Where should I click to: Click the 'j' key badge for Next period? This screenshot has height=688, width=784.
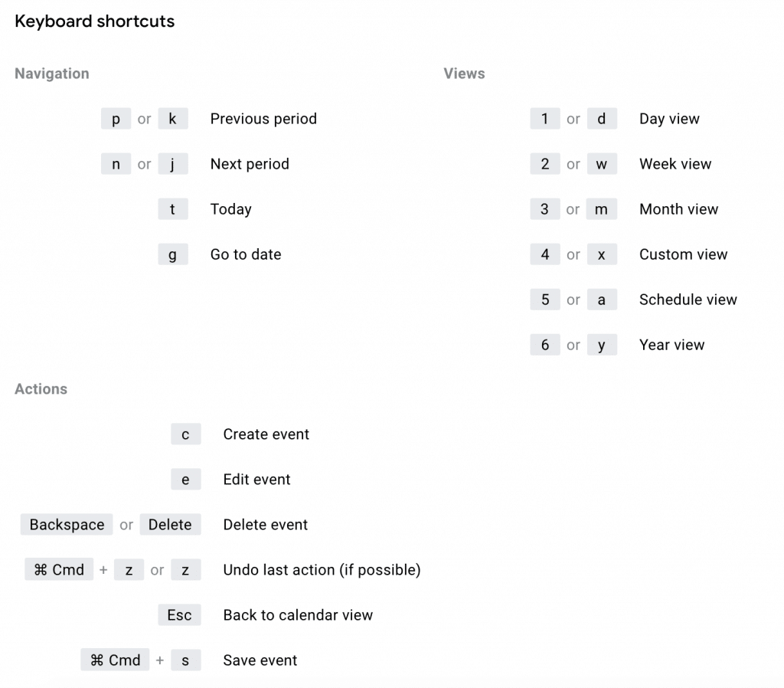coord(173,164)
